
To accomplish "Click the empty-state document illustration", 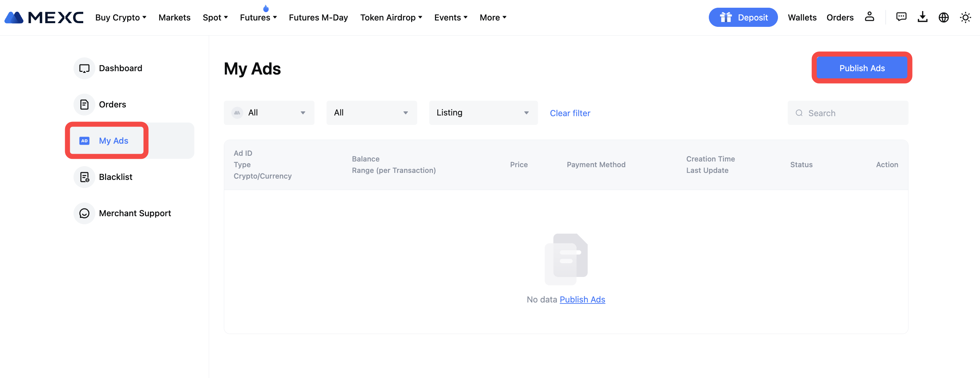I will [566, 259].
